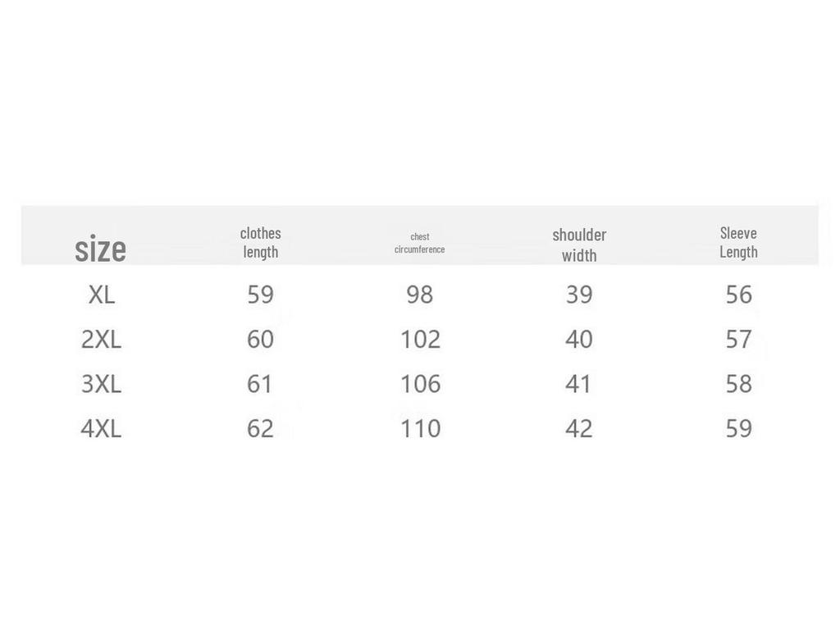Click sleeve length value 56
Screen dimensions: 840x630
pos(738,294)
